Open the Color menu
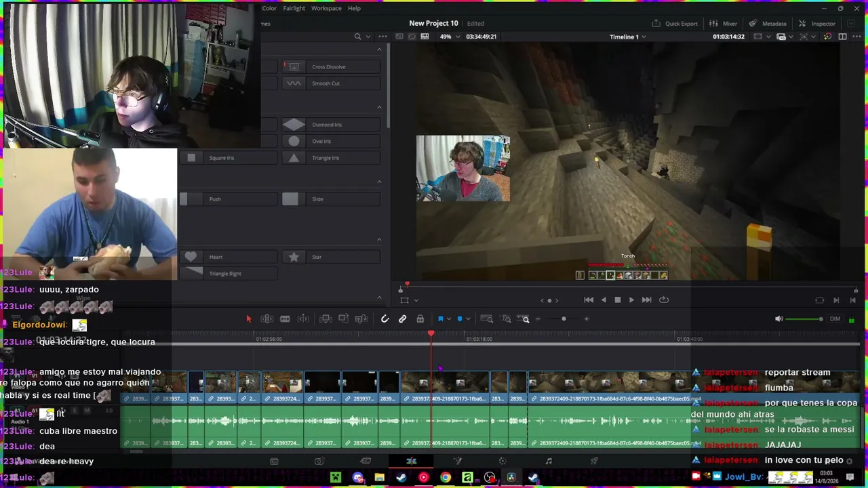This screenshot has width=868, height=488. 269,8
